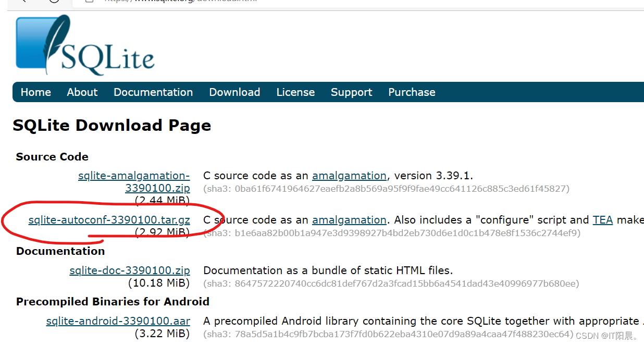The image size is (644, 345).
Task: Click the Documentation section heading
Action: [60, 251]
